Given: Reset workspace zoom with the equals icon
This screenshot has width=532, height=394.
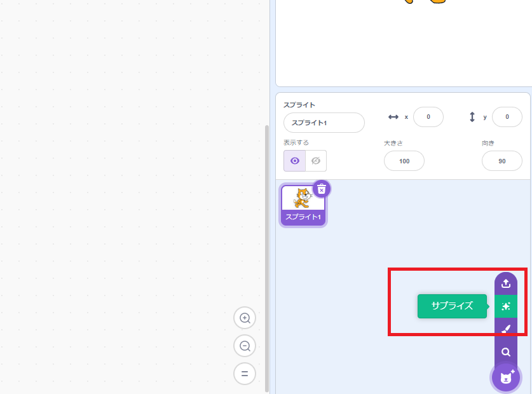Looking at the screenshot, I should pyautogui.click(x=245, y=374).
